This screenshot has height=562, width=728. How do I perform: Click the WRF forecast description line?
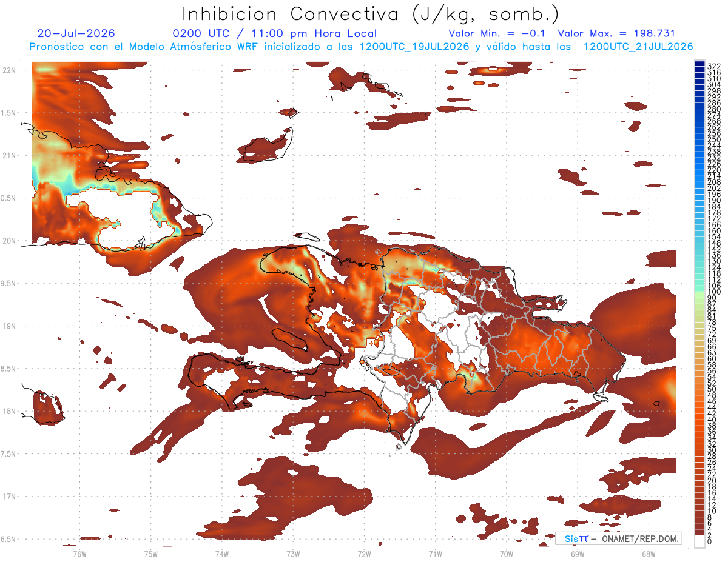(362, 47)
